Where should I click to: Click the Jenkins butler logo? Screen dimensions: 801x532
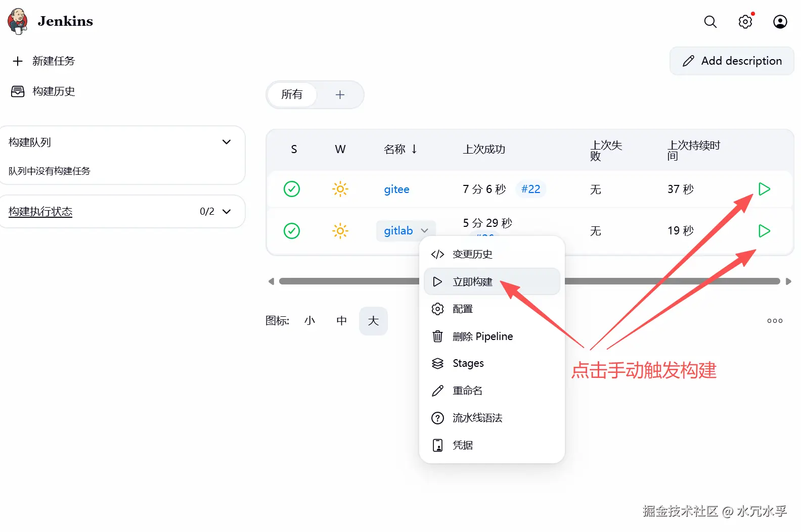pyautogui.click(x=18, y=21)
